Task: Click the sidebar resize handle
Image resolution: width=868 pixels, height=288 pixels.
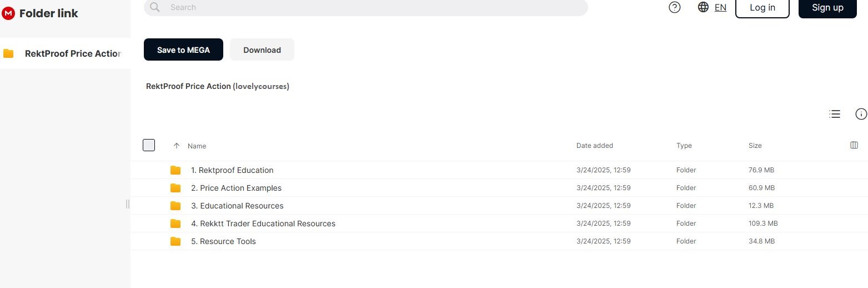Action: [x=128, y=204]
